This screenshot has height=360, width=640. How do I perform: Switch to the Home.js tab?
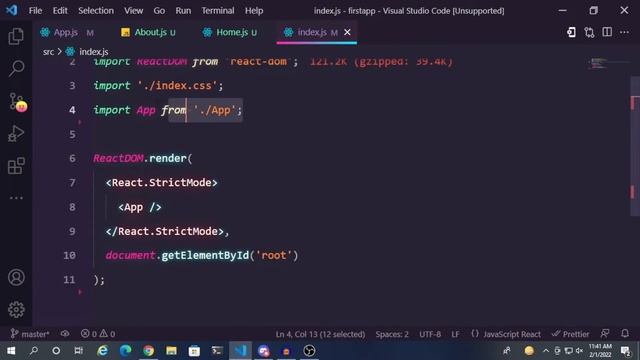[232, 32]
